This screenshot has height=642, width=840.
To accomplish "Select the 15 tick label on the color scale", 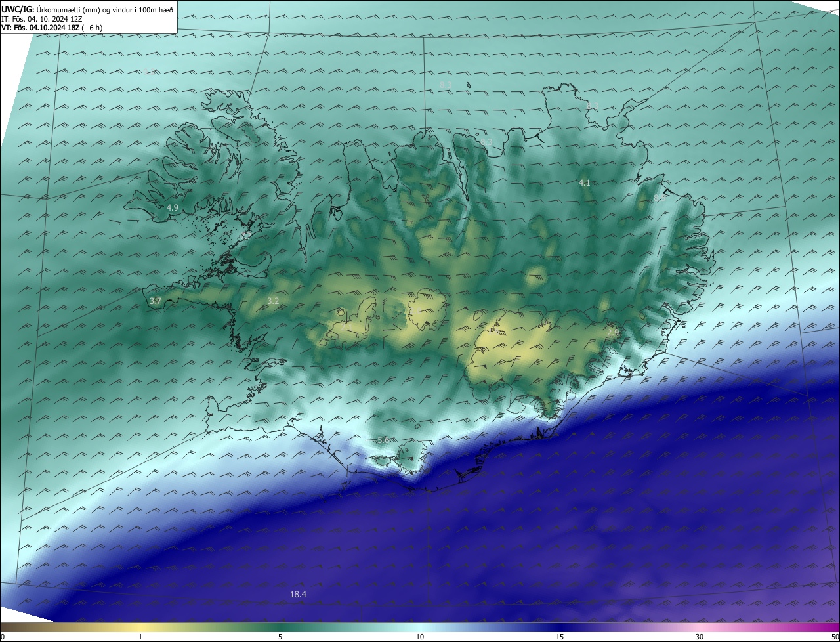I will (560, 637).
